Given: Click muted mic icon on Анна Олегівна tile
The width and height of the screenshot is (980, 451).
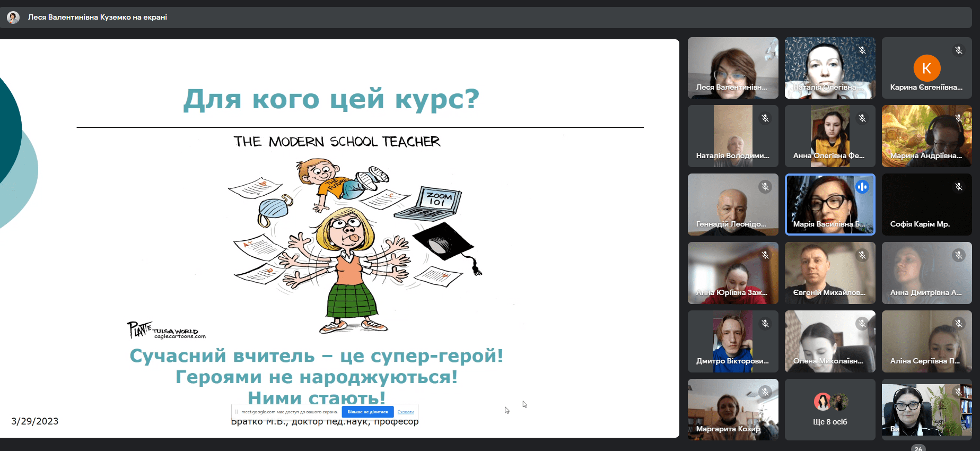Looking at the screenshot, I should pos(862,118).
